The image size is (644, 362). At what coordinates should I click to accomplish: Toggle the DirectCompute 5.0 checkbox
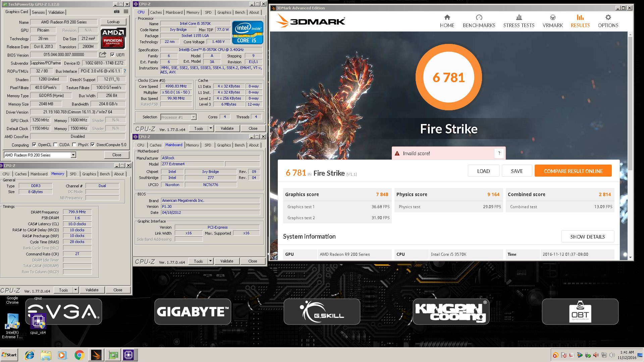[x=93, y=145]
